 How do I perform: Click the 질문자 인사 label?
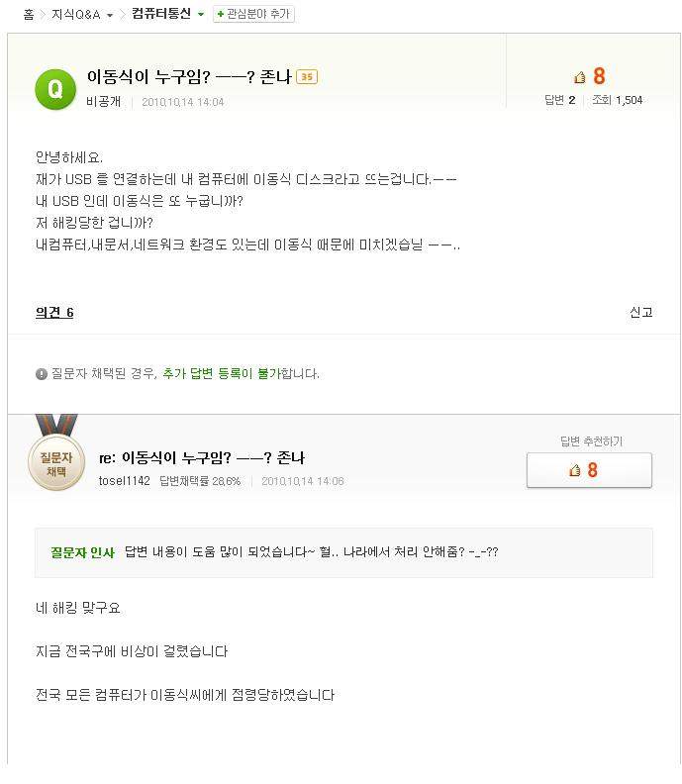click(82, 552)
